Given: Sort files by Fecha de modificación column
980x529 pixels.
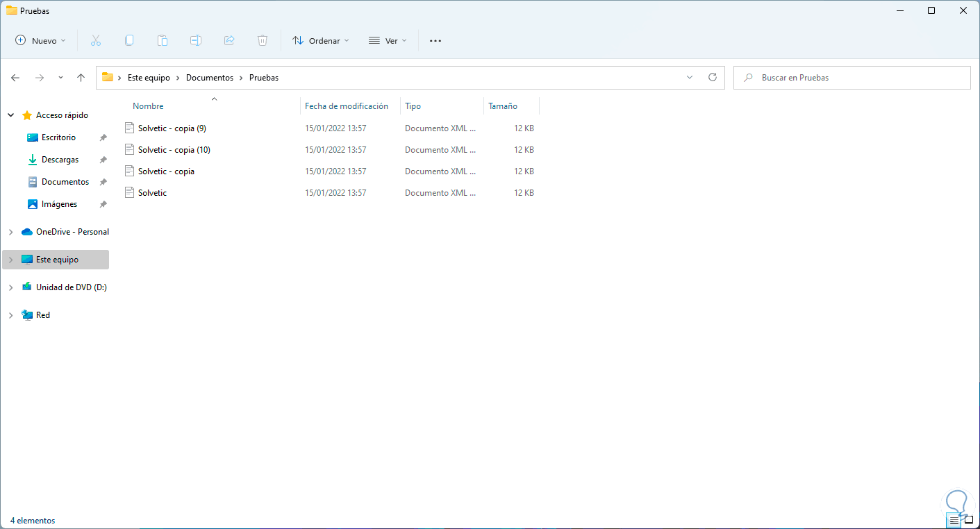Looking at the screenshot, I should [346, 106].
